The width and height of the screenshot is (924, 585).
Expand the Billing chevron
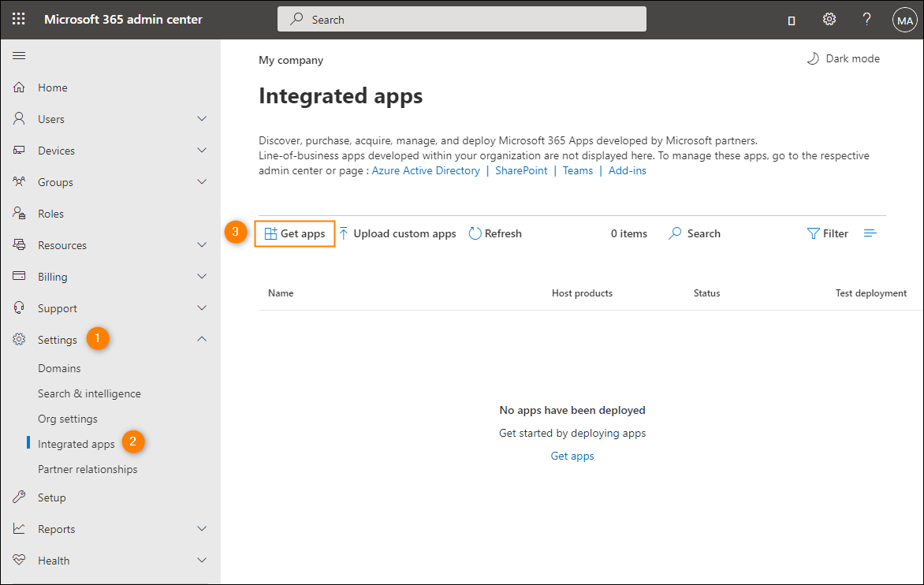tap(202, 276)
